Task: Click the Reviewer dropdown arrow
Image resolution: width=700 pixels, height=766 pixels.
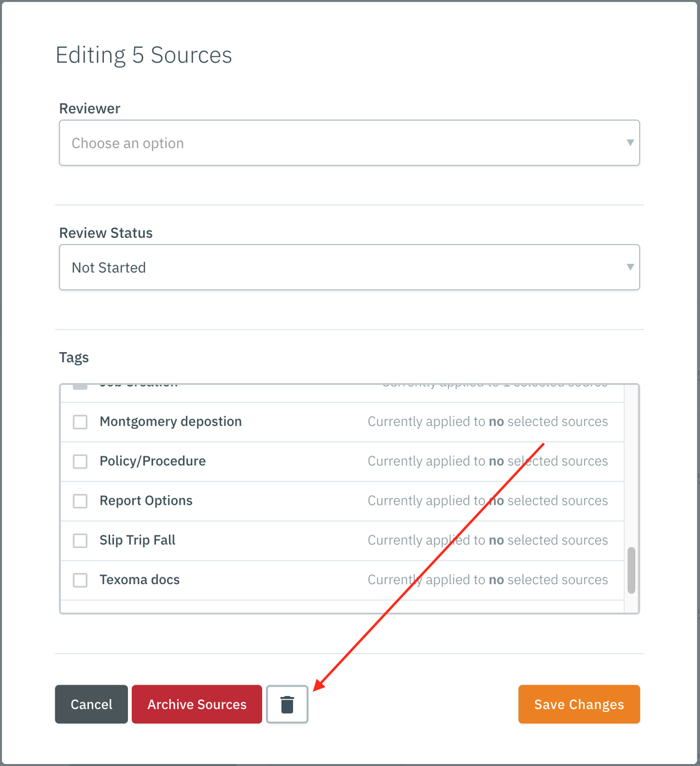Action: [x=629, y=142]
